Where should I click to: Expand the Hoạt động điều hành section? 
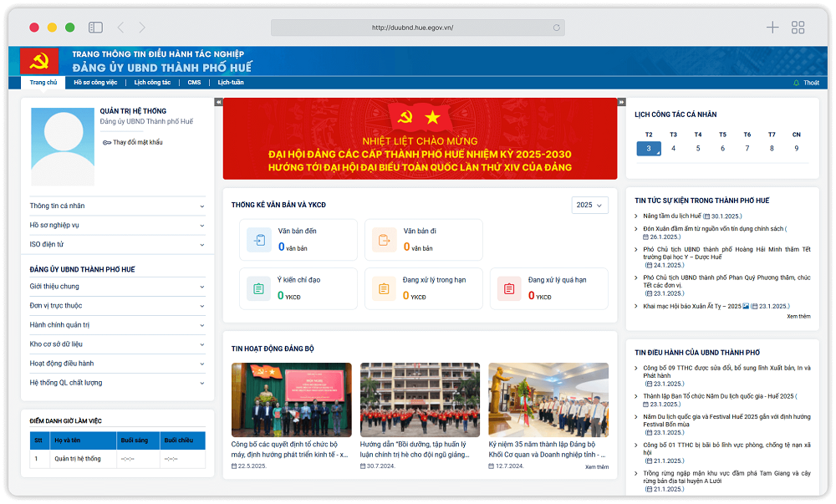pos(117,364)
